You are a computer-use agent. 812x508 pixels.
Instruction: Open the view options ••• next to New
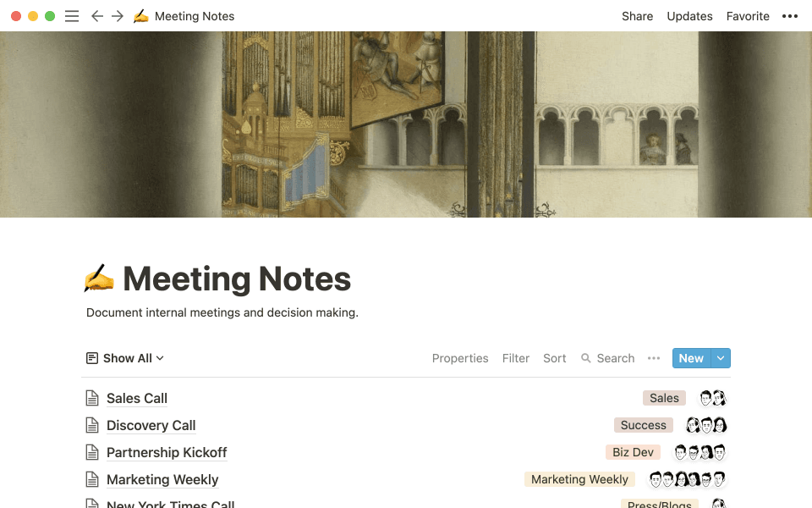pyautogui.click(x=653, y=358)
